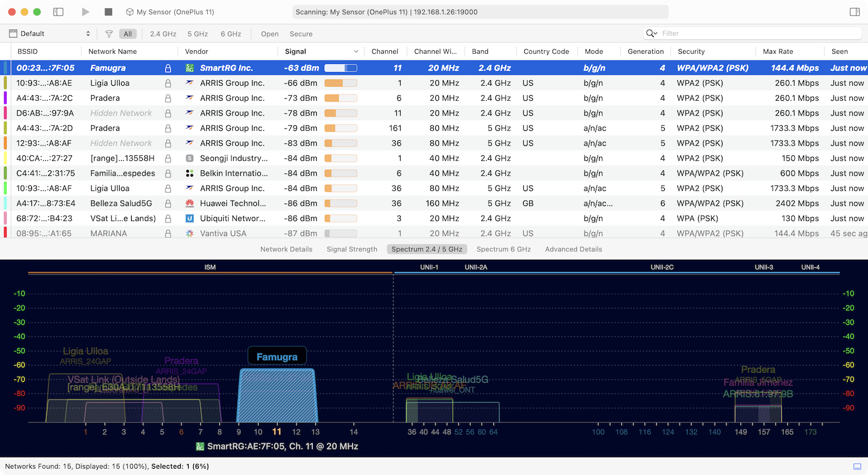Show only Secure networks

pos(301,34)
